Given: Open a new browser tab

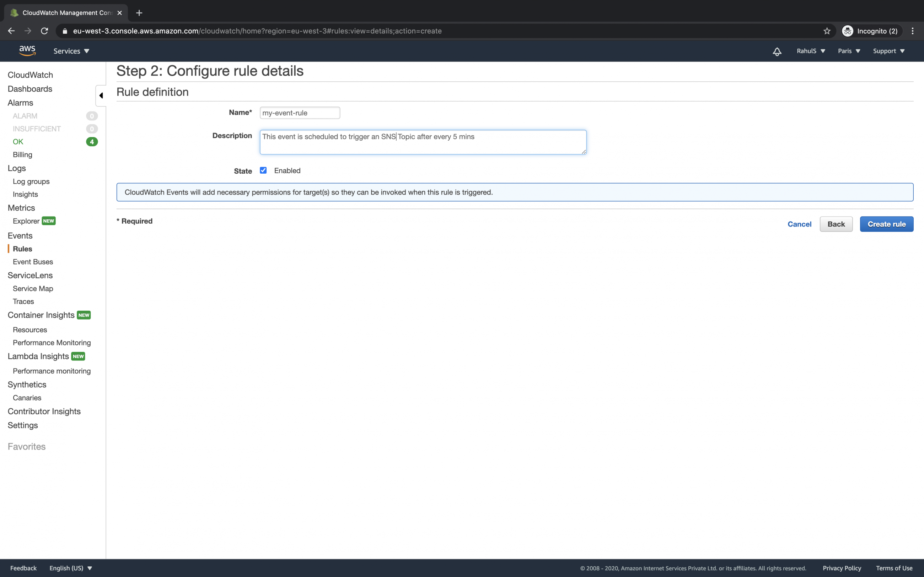Looking at the screenshot, I should [139, 12].
